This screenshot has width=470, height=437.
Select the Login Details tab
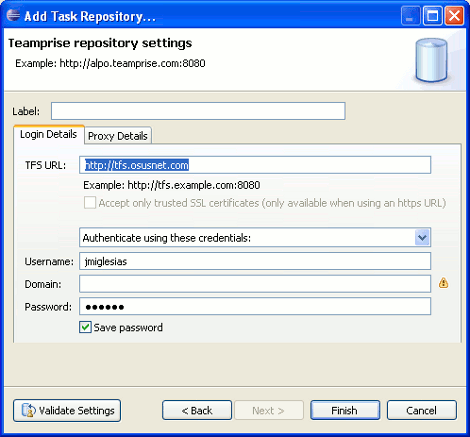pos(49,134)
